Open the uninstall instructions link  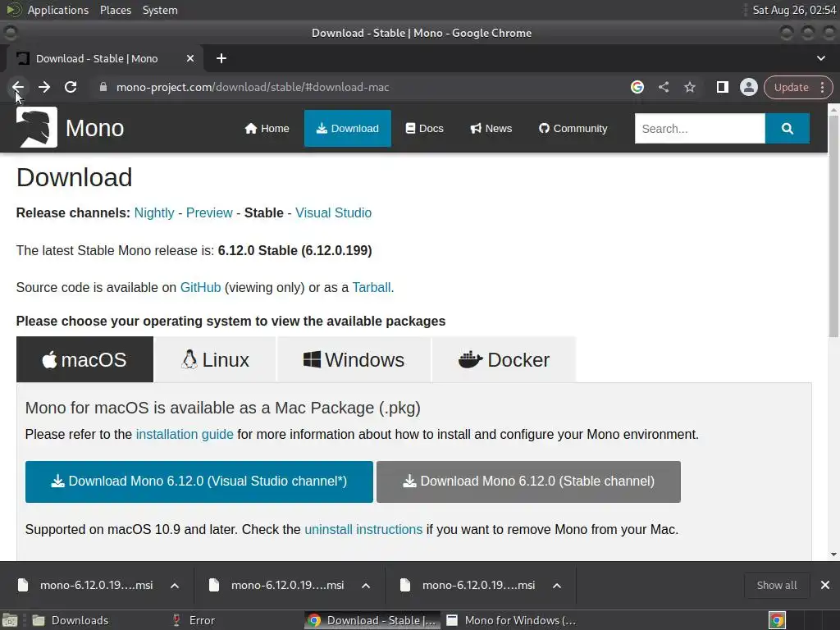tap(363, 530)
